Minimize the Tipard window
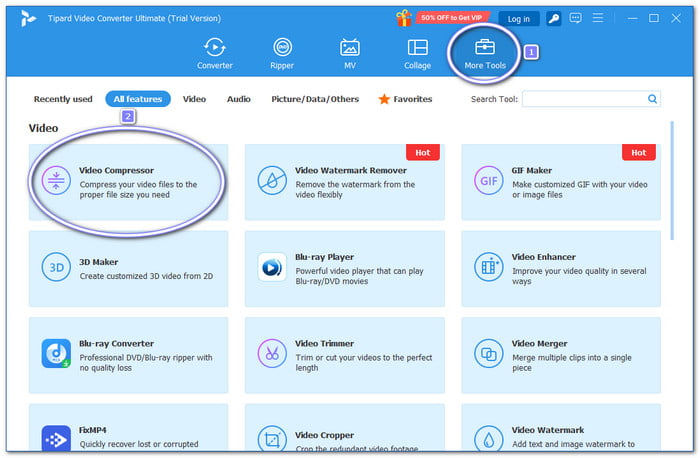Viewport: 700px width, 458px height. coord(632,18)
